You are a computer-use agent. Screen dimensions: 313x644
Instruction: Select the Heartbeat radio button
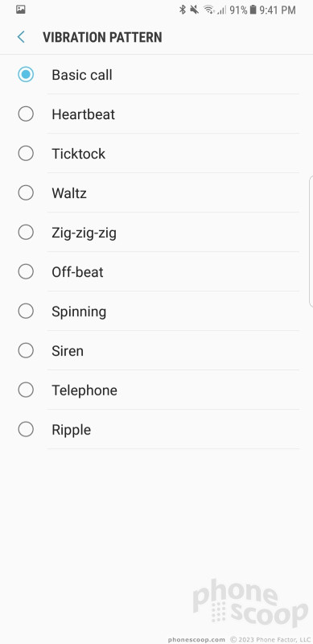[x=26, y=114]
